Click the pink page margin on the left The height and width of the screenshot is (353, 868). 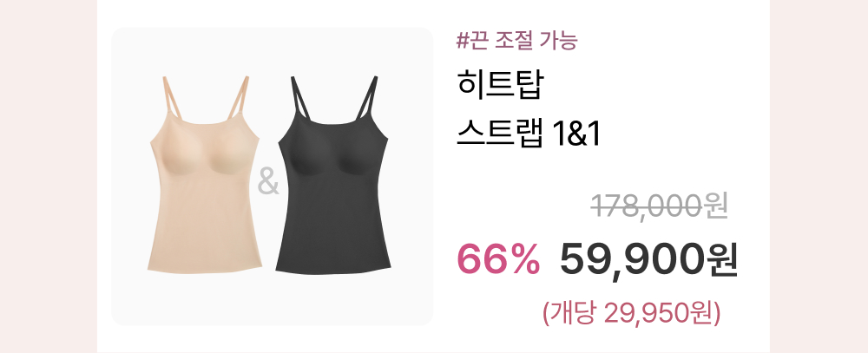click(48, 177)
